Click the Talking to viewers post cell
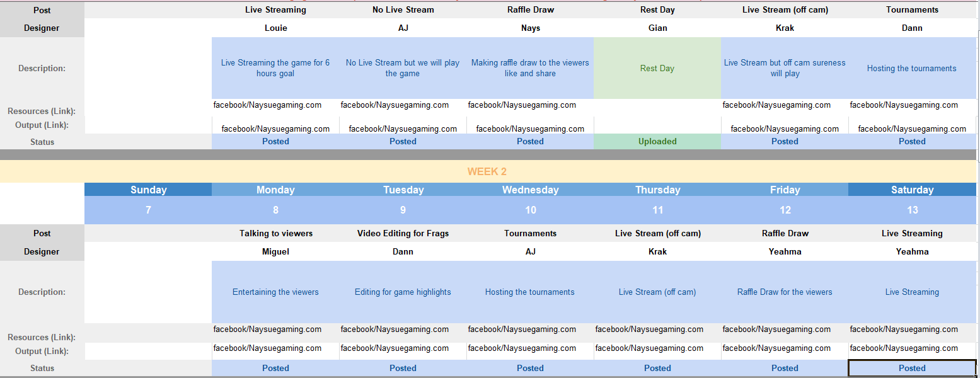 coord(275,233)
